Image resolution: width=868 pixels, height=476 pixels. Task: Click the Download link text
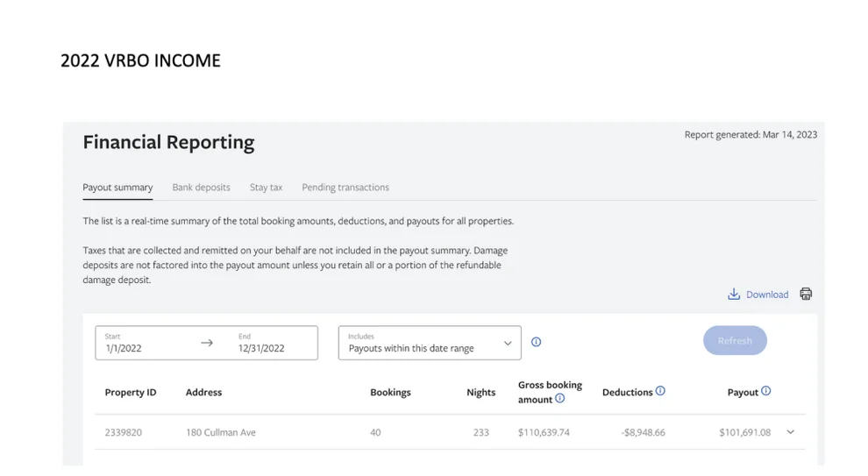point(767,295)
